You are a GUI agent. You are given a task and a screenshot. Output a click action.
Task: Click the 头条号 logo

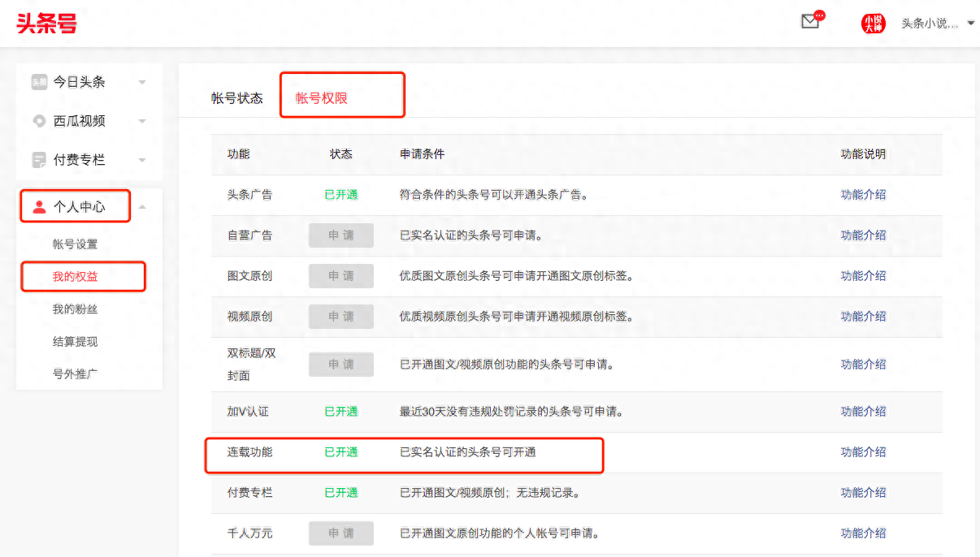point(47,23)
